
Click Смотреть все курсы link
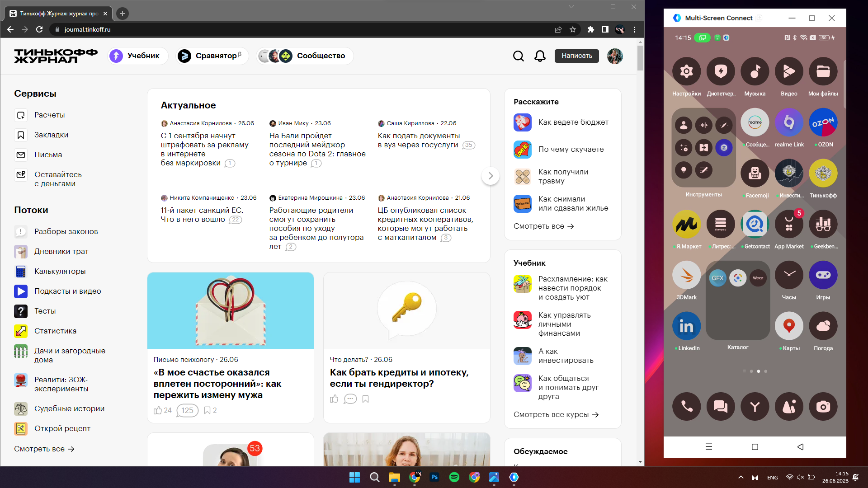click(x=556, y=414)
